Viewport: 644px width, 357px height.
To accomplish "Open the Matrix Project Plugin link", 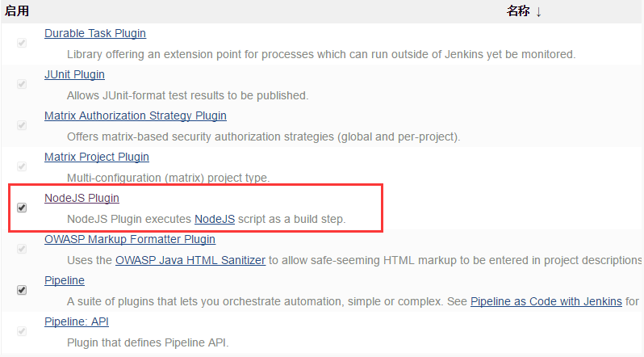I will 96,157.
